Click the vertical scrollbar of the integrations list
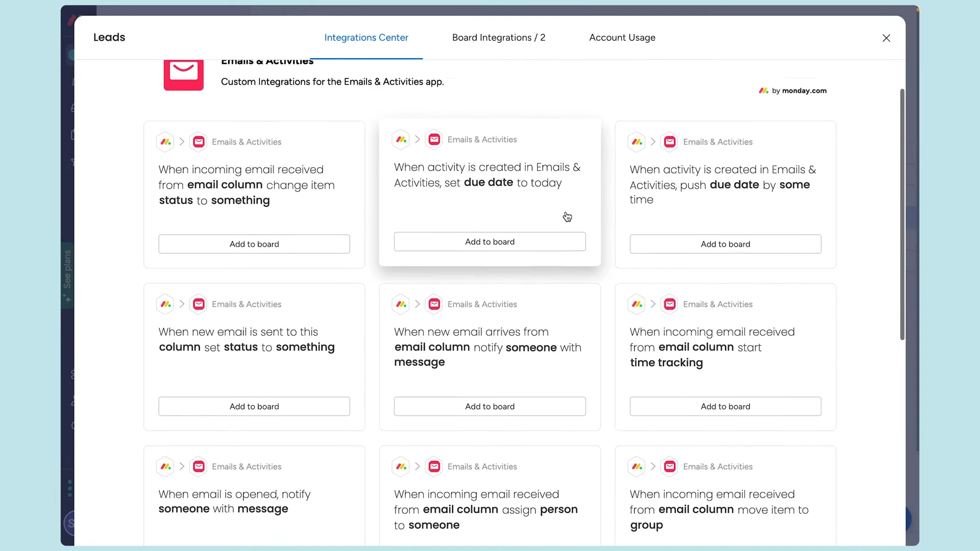Viewport: 980px width, 551px height. [902, 214]
